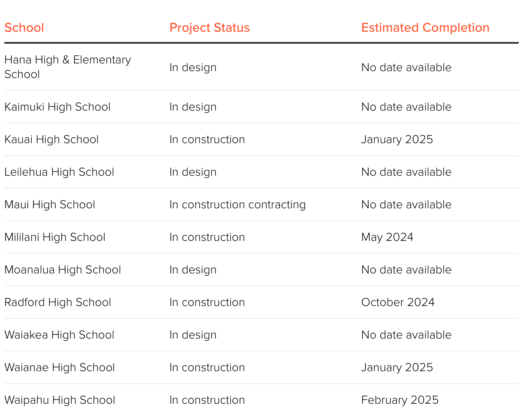The image size is (523, 420).
Task: Click the Kaimuki High School name
Action: 57,107
